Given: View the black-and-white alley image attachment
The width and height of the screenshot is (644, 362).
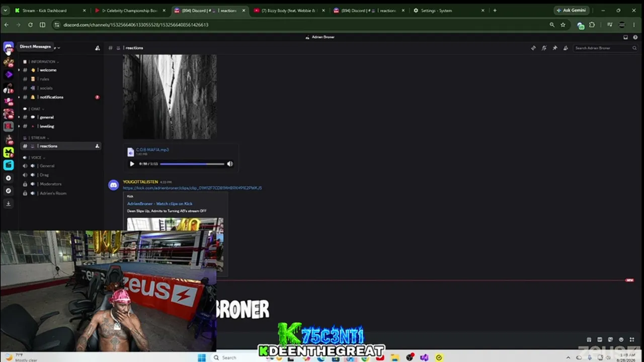Looking at the screenshot, I should click(x=170, y=97).
